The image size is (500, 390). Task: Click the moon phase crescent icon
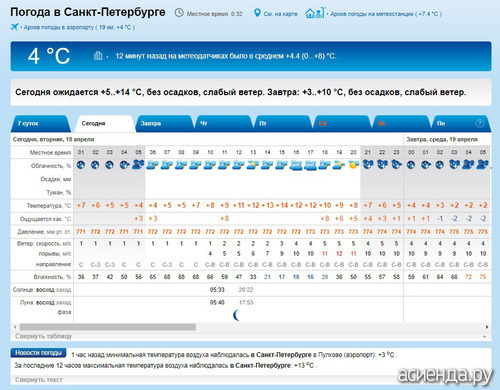[236, 315]
